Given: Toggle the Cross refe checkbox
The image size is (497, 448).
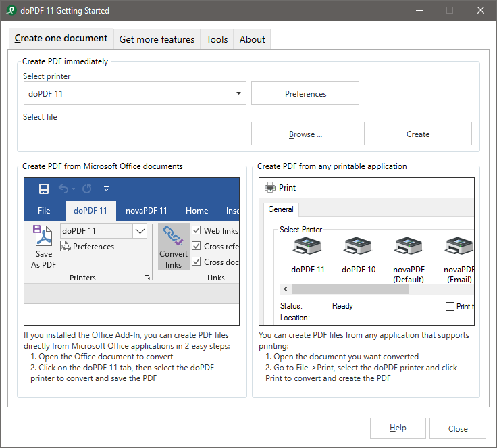Looking at the screenshot, I should point(197,246).
